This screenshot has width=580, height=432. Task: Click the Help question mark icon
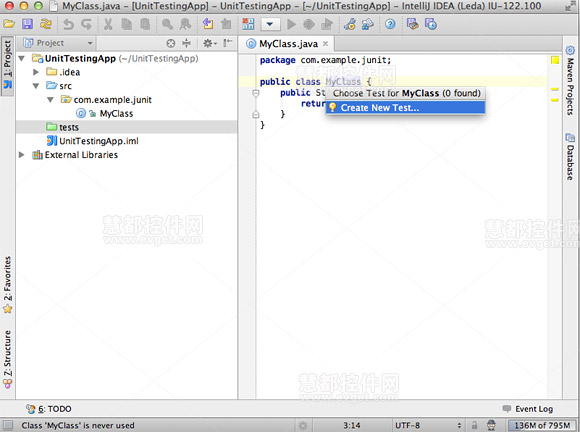click(390, 24)
